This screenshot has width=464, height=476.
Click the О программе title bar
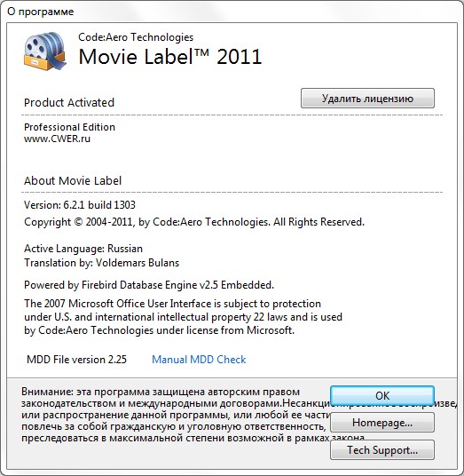click(x=232, y=12)
